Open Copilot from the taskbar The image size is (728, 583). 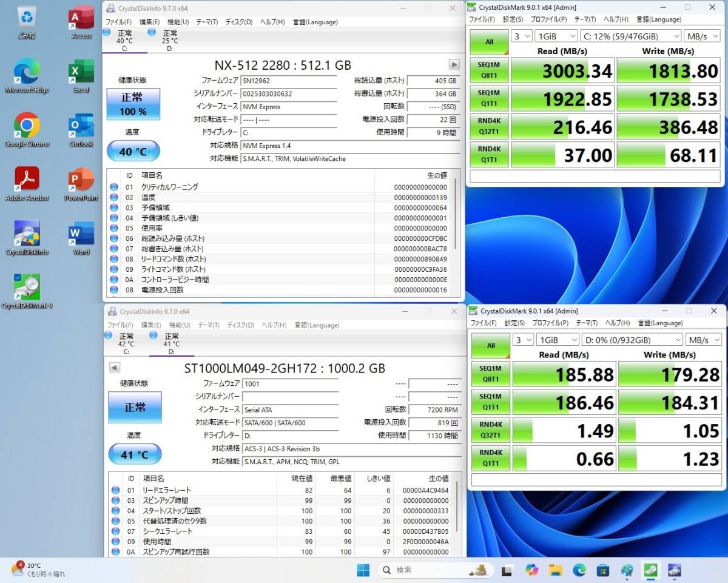tap(531, 570)
